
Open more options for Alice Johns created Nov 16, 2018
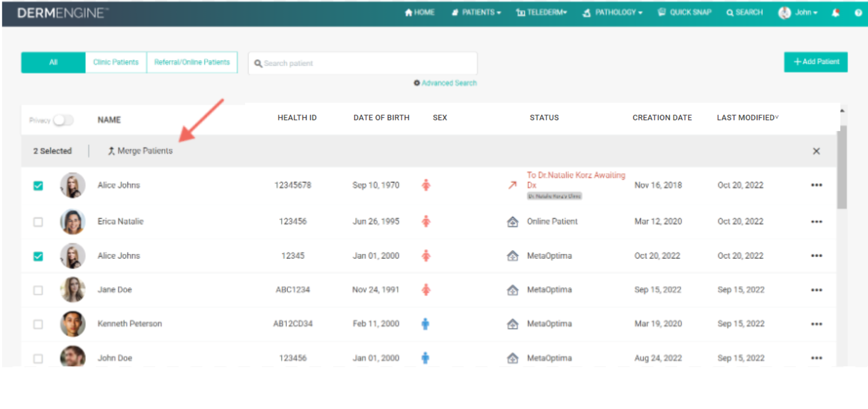[x=817, y=185]
